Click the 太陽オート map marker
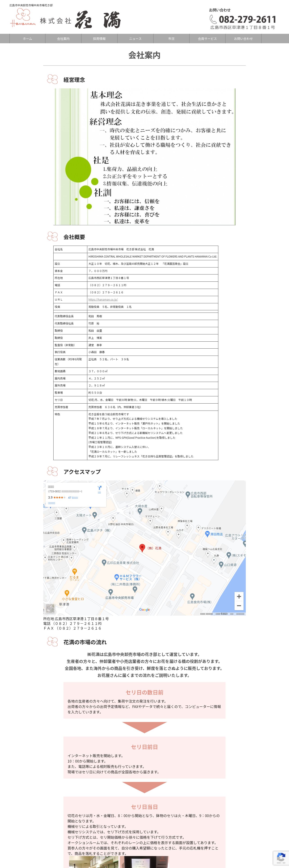Viewport: 289px width, 868px height. coord(95,515)
